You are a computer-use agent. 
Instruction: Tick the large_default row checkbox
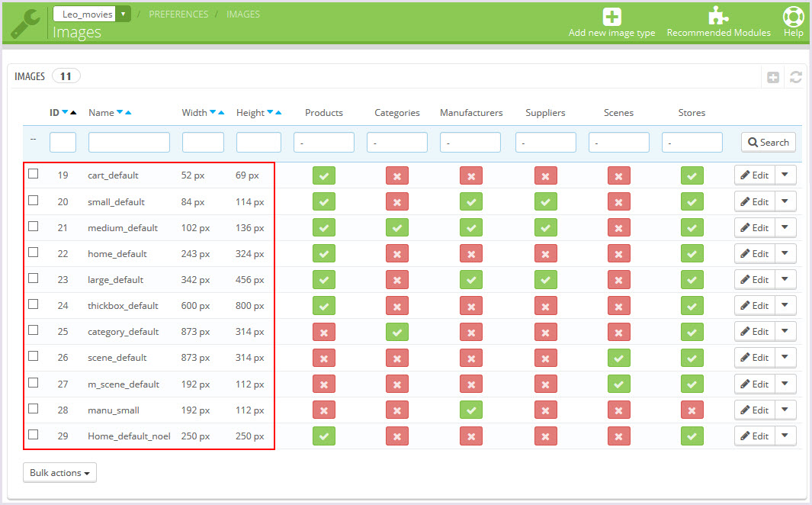click(33, 278)
